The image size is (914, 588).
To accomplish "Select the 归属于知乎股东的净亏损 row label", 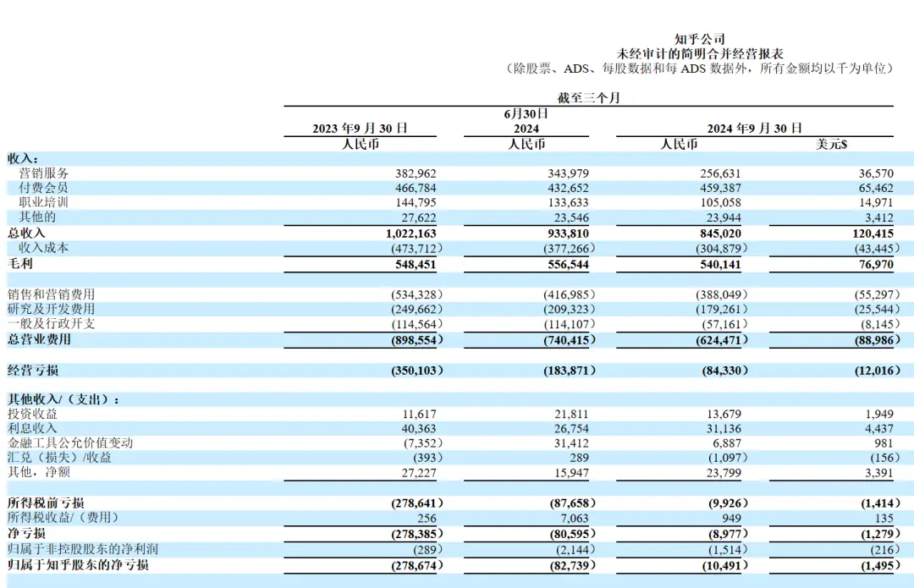I will [x=78, y=564].
